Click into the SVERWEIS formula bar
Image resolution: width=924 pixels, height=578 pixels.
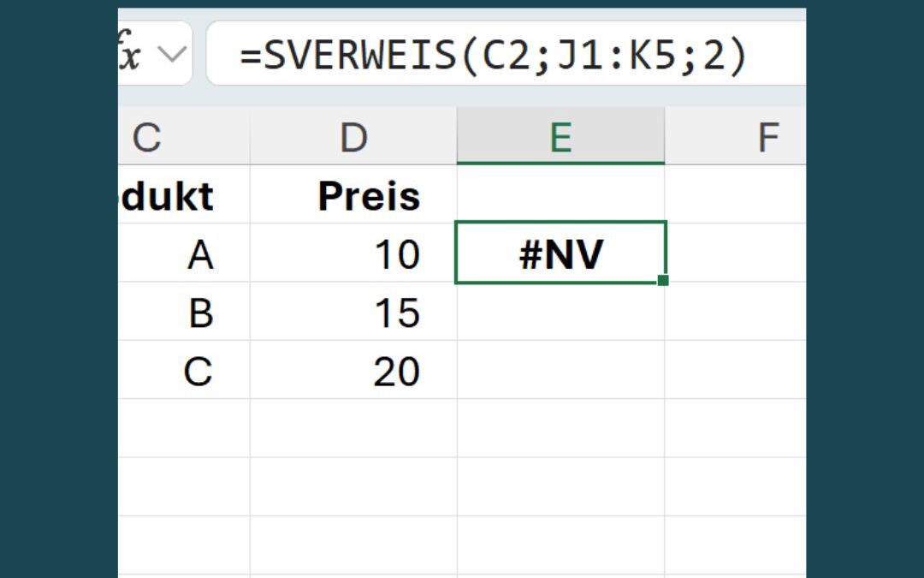click(x=506, y=54)
